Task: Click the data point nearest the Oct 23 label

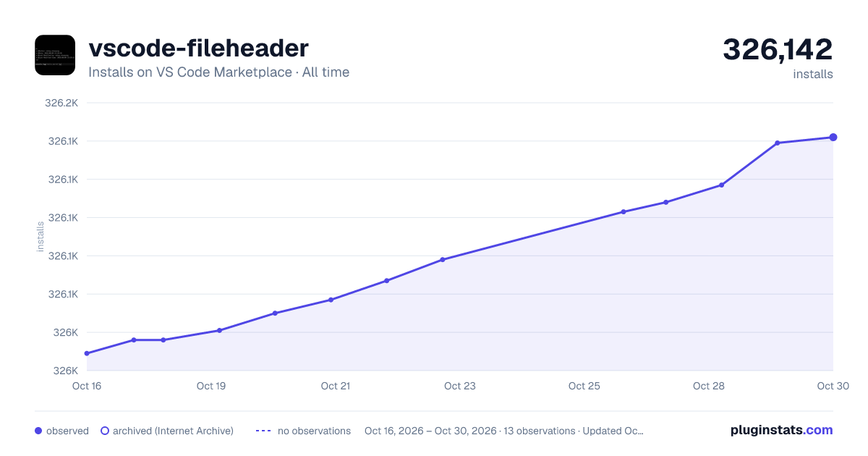Action: click(x=442, y=259)
